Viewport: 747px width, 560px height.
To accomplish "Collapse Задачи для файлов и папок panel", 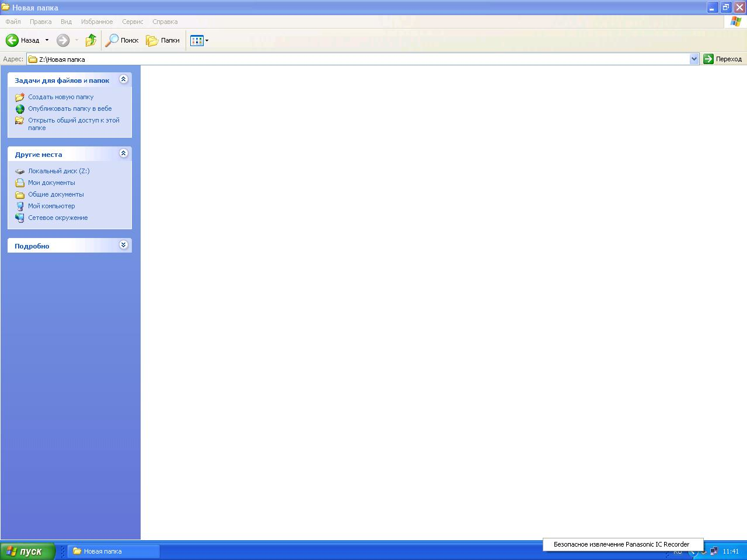I will [123, 79].
